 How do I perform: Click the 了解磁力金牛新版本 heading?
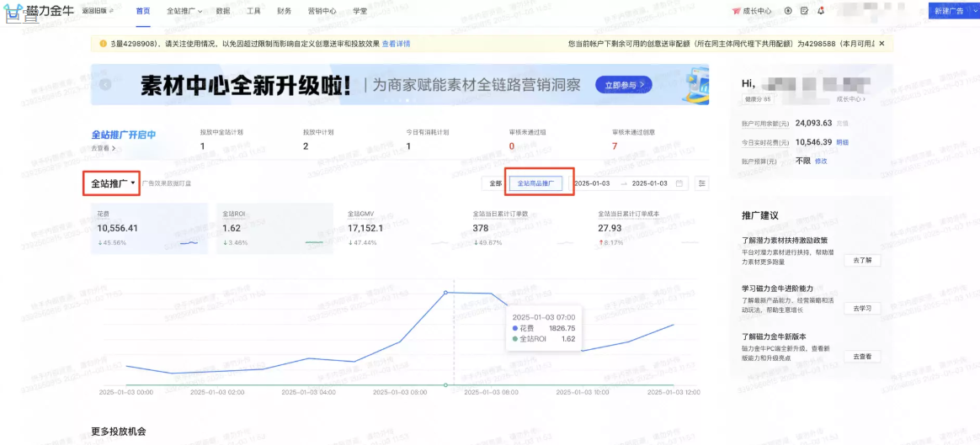(774, 337)
